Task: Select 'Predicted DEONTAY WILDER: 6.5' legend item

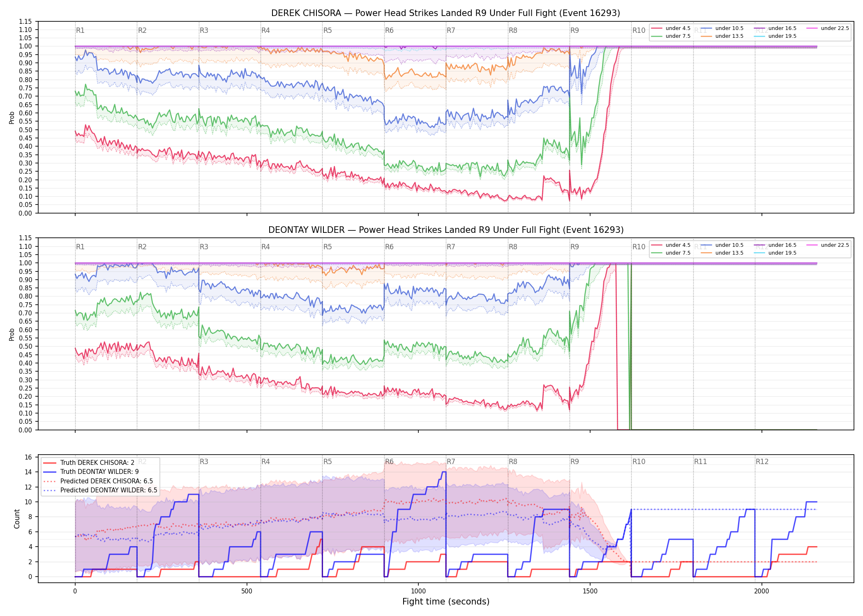Action: [x=100, y=490]
